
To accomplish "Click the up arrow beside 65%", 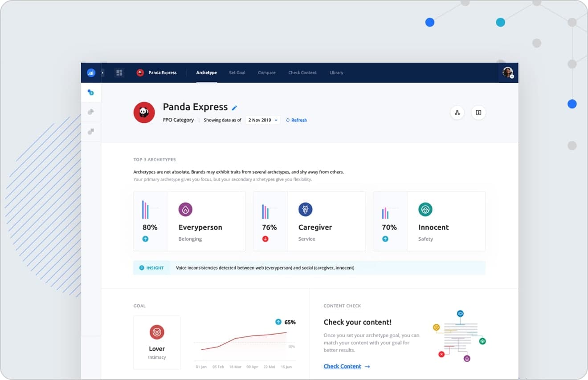I will tap(278, 322).
